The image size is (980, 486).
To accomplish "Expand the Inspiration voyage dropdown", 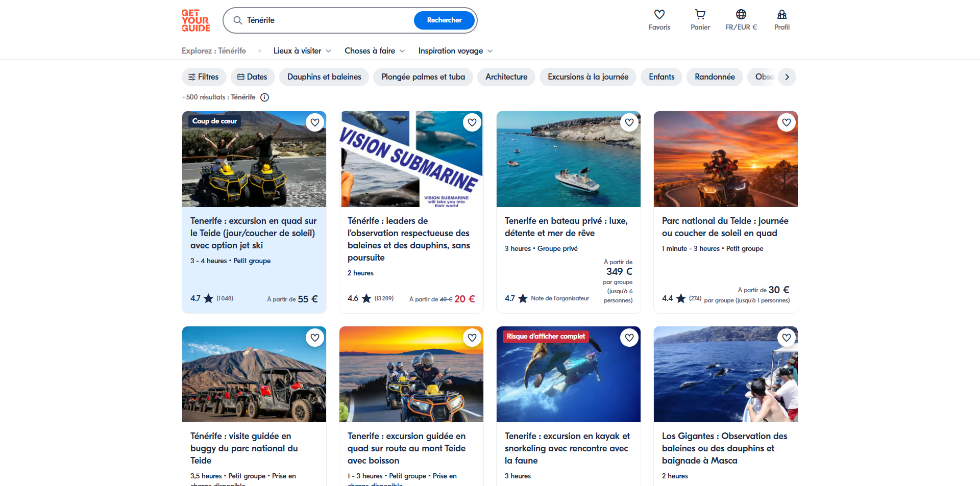I will tap(455, 51).
